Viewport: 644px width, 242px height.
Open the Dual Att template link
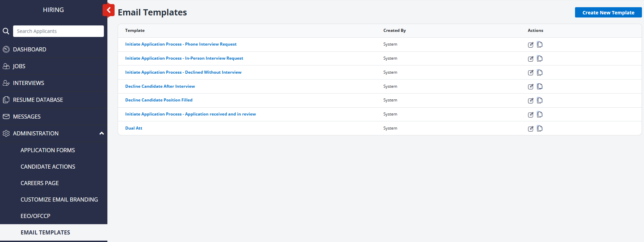(x=133, y=128)
